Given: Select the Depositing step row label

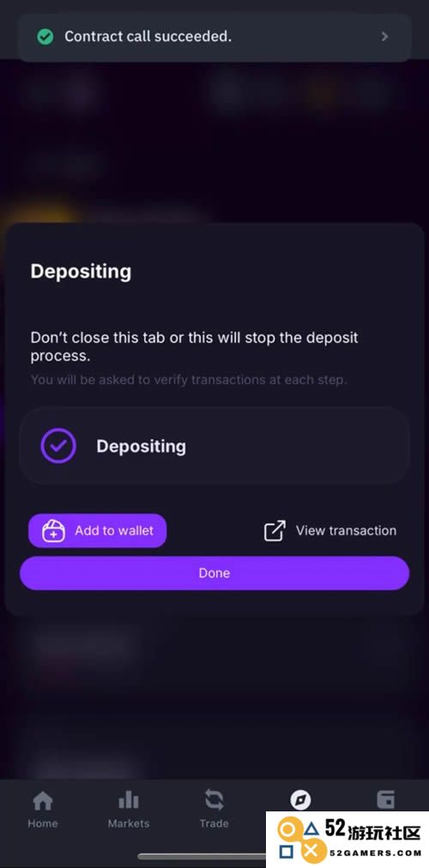Looking at the screenshot, I should pyautogui.click(x=142, y=446).
